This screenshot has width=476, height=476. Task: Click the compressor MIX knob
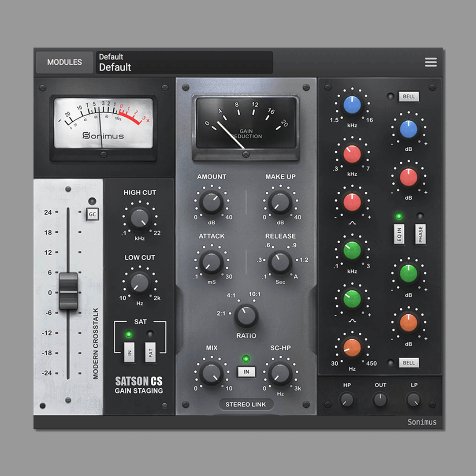(x=211, y=374)
